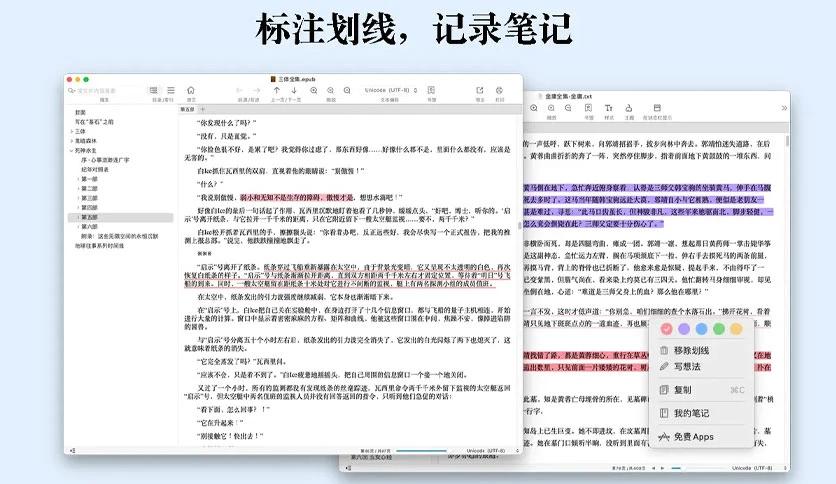This screenshot has width=836, height=484.
Task: Expand 第六部 in the contents tree
Action: 78,227
